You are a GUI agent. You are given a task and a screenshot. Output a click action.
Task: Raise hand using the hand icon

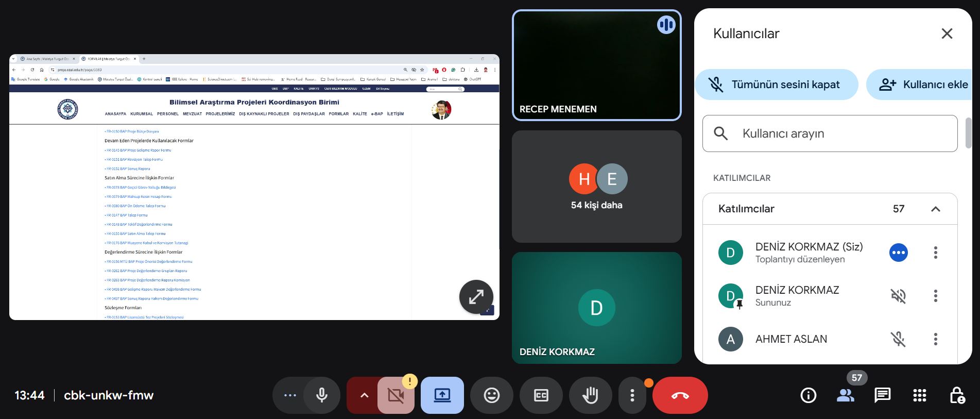pyautogui.click(x=590, y=395)
